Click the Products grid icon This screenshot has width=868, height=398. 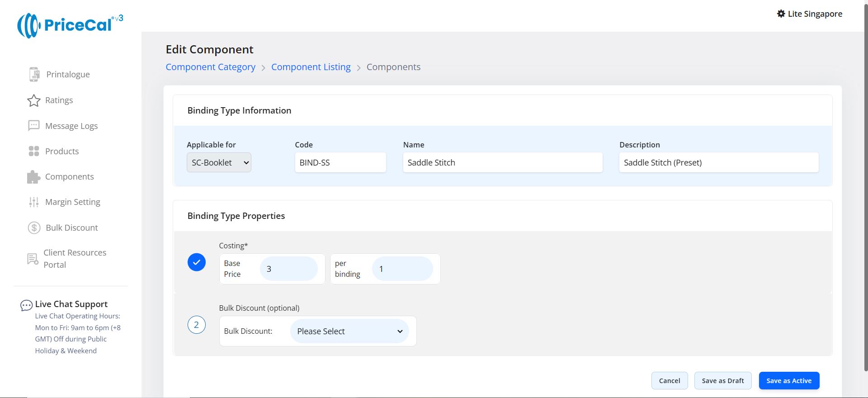pos(34,151)
